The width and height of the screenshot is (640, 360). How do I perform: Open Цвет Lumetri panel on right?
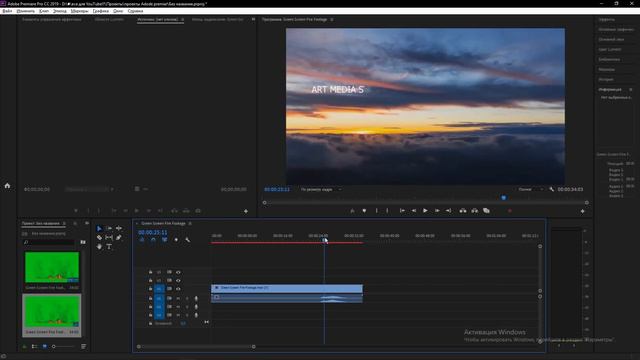pos(610,49)
